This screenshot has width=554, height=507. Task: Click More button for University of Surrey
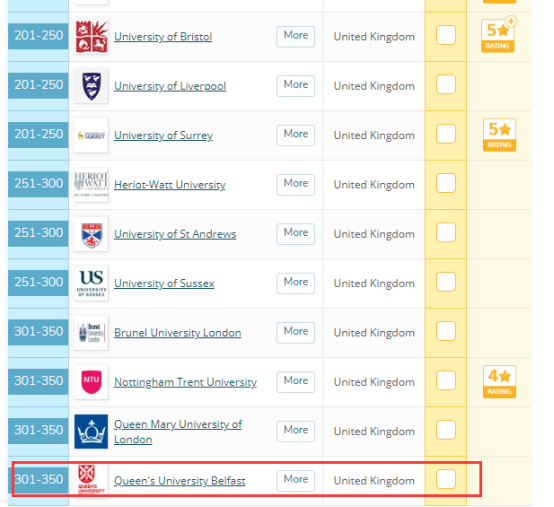point(296,135)
